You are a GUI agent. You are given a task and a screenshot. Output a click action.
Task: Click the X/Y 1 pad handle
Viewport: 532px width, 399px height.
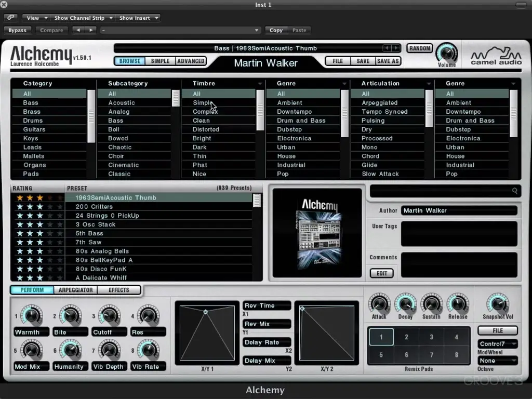point(205,312)
